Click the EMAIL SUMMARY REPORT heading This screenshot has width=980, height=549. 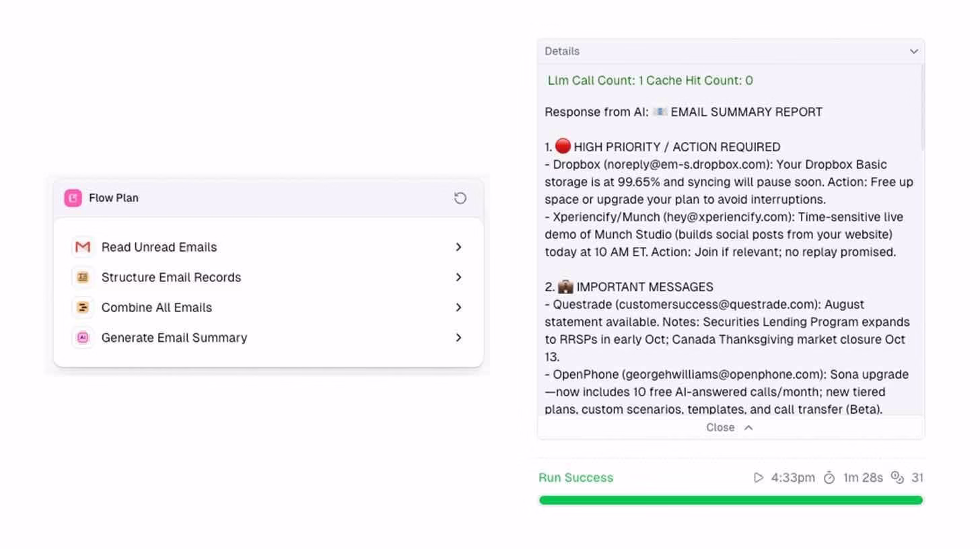tap(746, 112)
